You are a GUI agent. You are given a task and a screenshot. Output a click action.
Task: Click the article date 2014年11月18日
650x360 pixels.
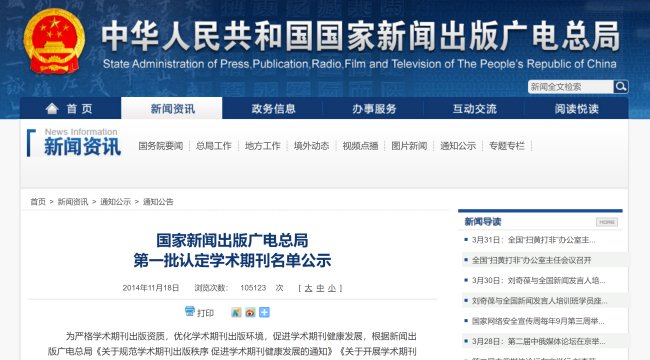coord(151,288)
